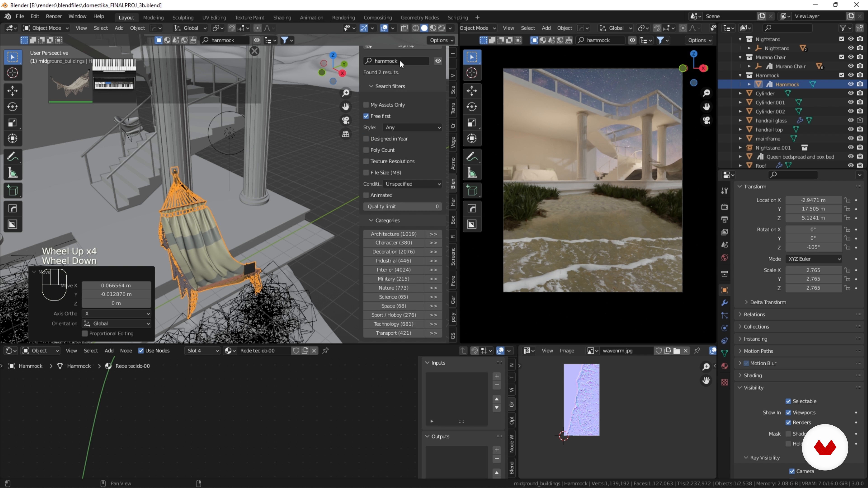Toggle orthographic grid view icon in left viewport
Image resolution: width=868 pixels, height=488 pixels.
346,134
